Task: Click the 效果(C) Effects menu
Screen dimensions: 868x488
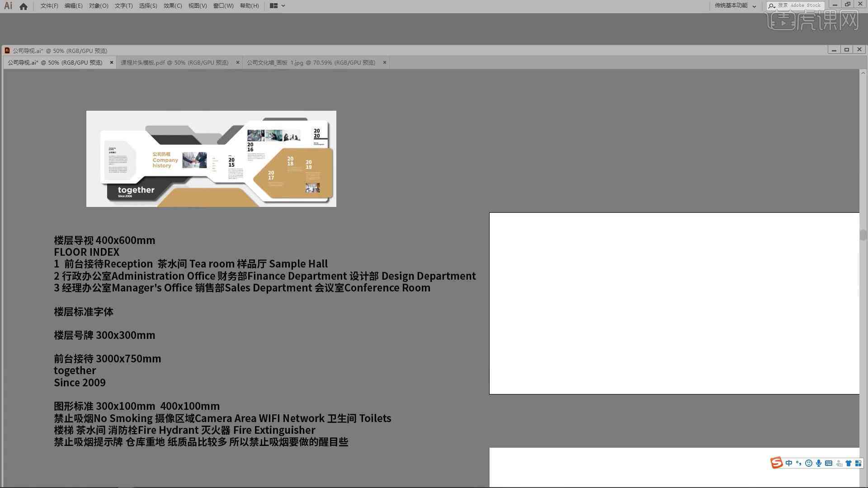Action: [x=173, y=5]
